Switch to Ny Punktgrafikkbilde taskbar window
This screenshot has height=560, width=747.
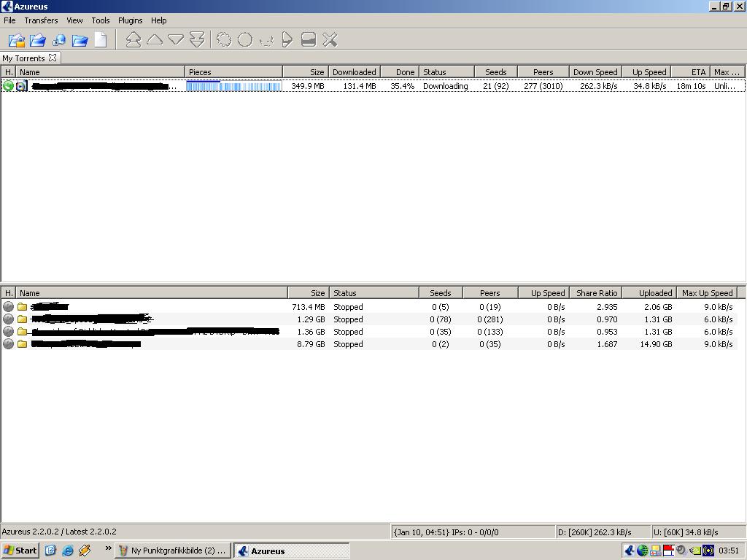click(173, 551)
